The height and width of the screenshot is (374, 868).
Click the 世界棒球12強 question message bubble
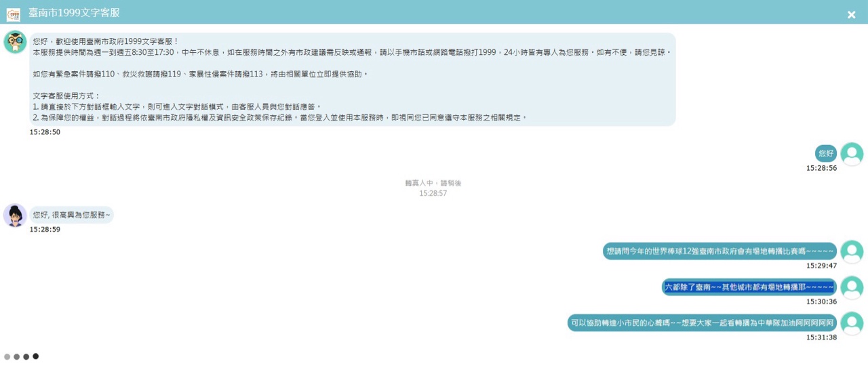(x=719, y=251)
